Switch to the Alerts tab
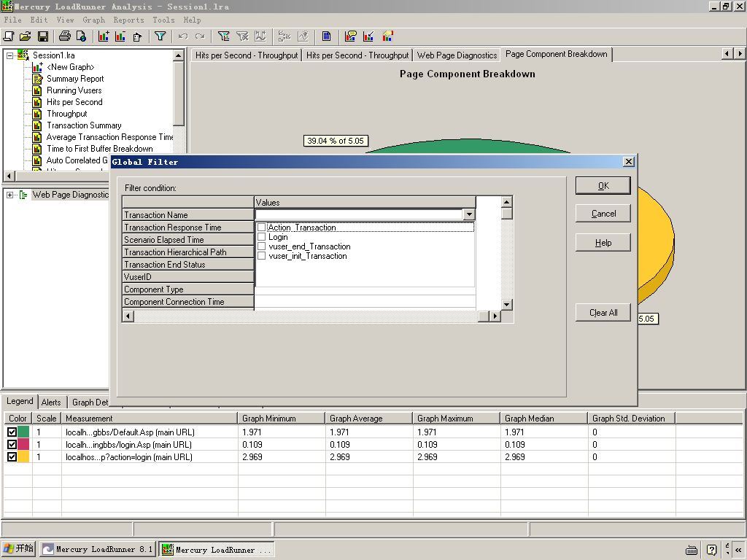 (51, 402)
